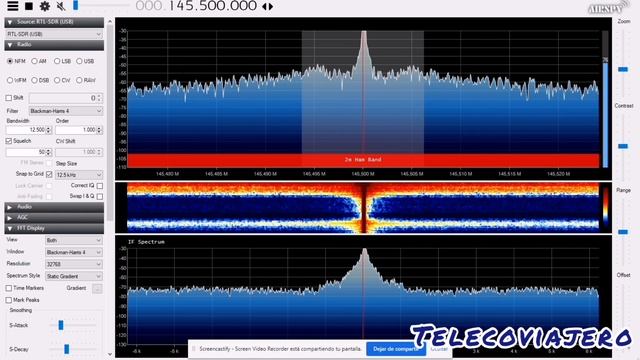Open the RTL-SDR (USB) source dropdown
This screenshot has height=360, width=640.
pyautogui.click(x=54, y=34)
